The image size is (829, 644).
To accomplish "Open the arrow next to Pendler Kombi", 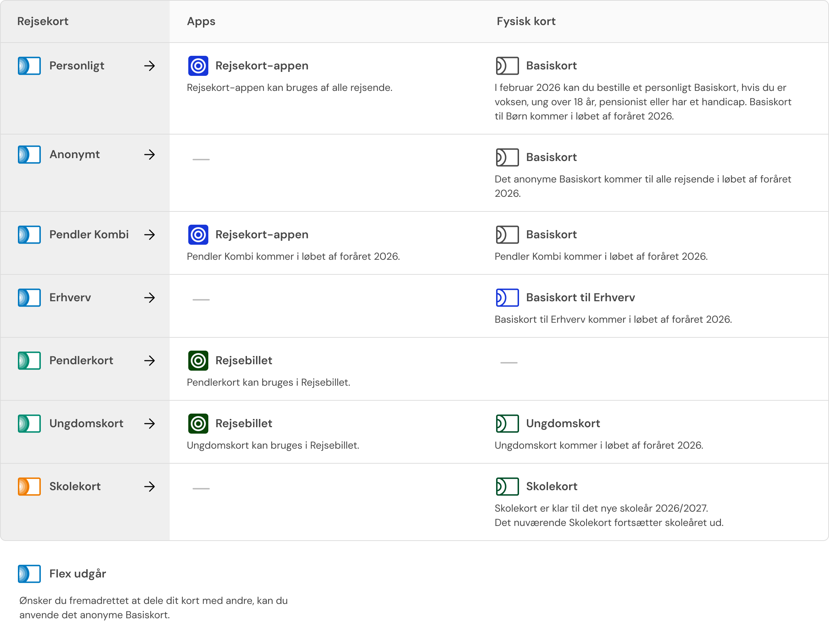I will coord(150,235).
